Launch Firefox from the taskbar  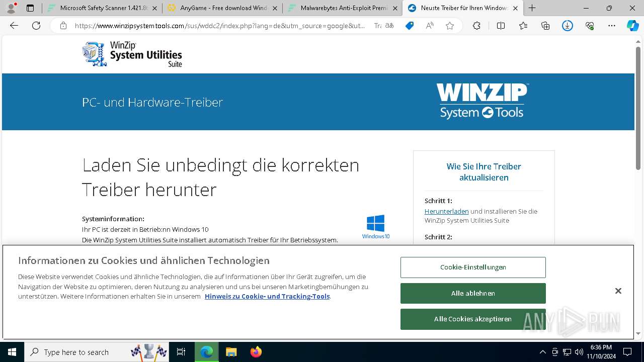256,352
